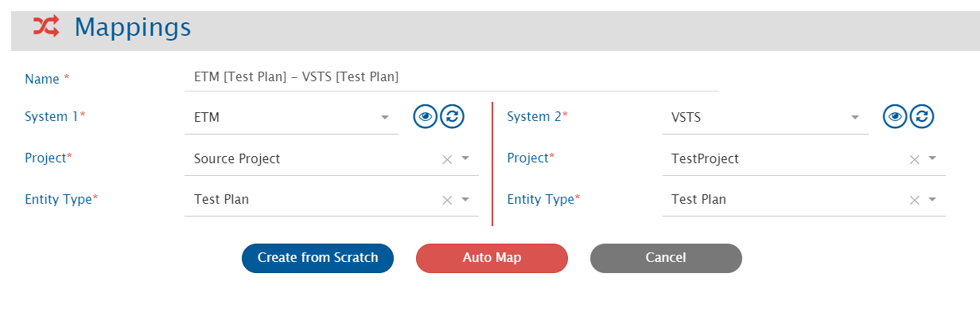Cancel the mapping creation
Viewport: 980px width, 332px height.
pyautogui.click(x=666, y=258)
